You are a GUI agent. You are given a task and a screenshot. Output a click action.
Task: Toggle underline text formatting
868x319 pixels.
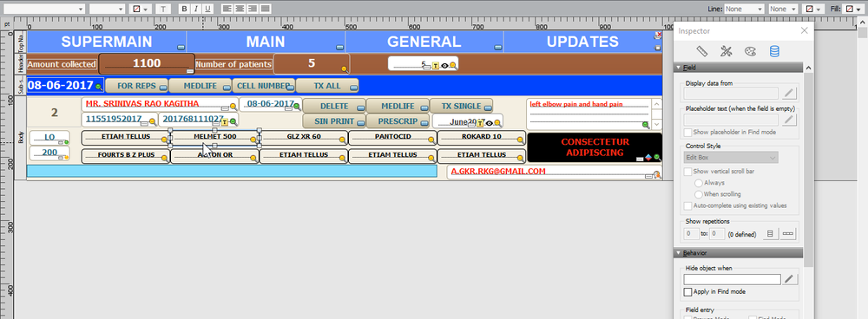[207, 9]
